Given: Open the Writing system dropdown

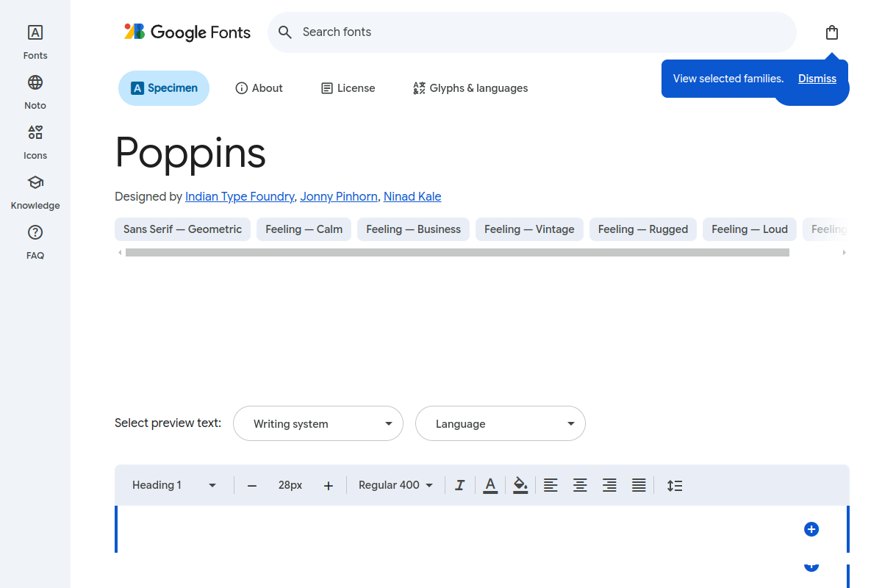Looking at the screenshot, I should tap(318, 423).
